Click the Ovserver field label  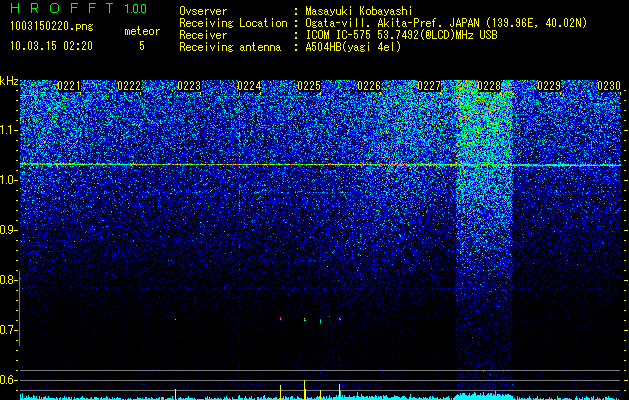(203, 12)
